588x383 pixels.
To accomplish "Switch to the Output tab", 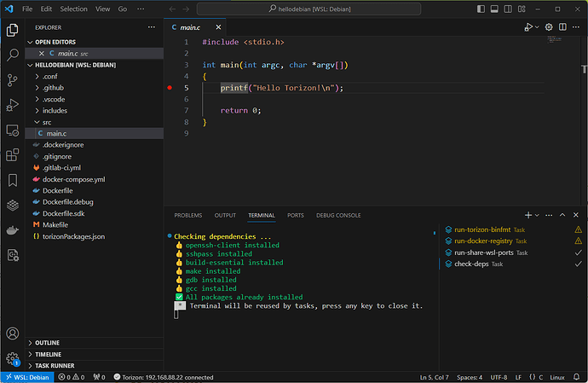I will [x=225, y=216].
